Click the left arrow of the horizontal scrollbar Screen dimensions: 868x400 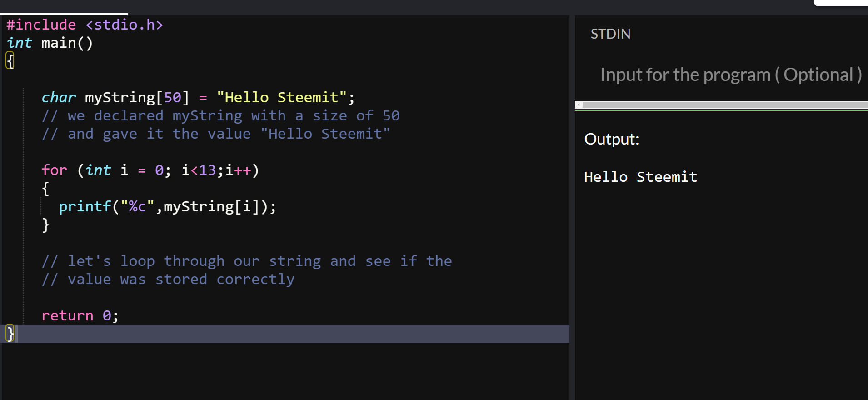tap(579, 105)
